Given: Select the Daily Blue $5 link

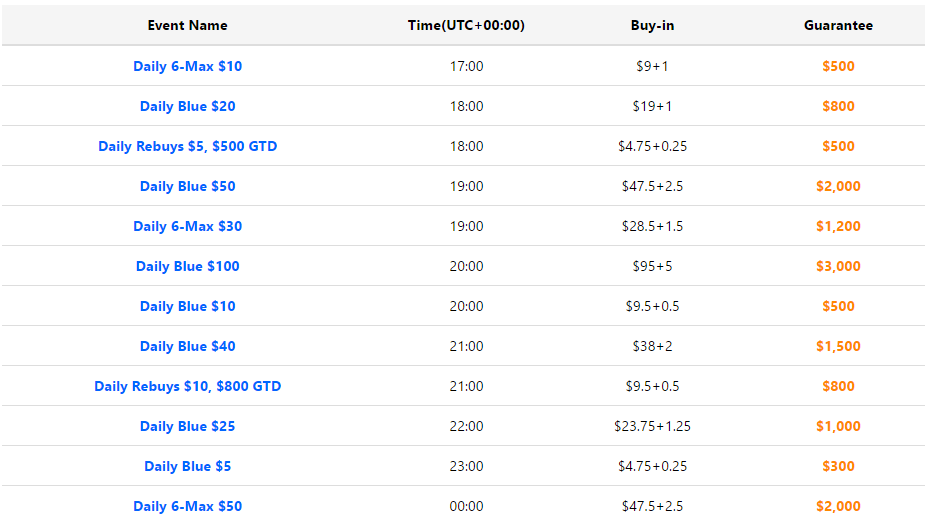Looking at the screenshot, I should (x=188, y=466).
